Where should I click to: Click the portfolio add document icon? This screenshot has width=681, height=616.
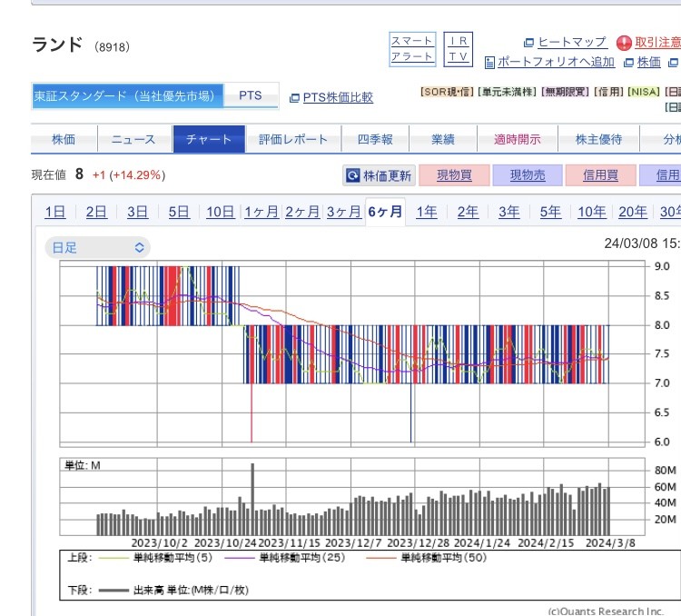(x=490, y=63)
